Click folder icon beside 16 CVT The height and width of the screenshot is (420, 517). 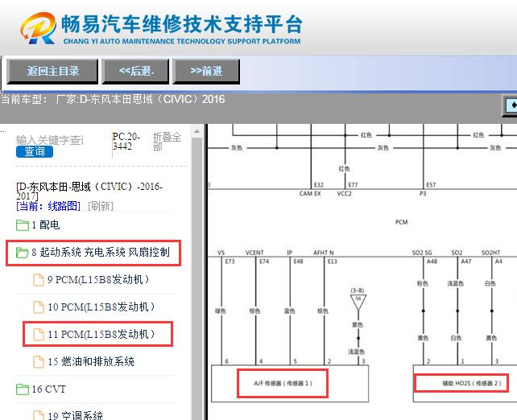[x=22, y=389]
